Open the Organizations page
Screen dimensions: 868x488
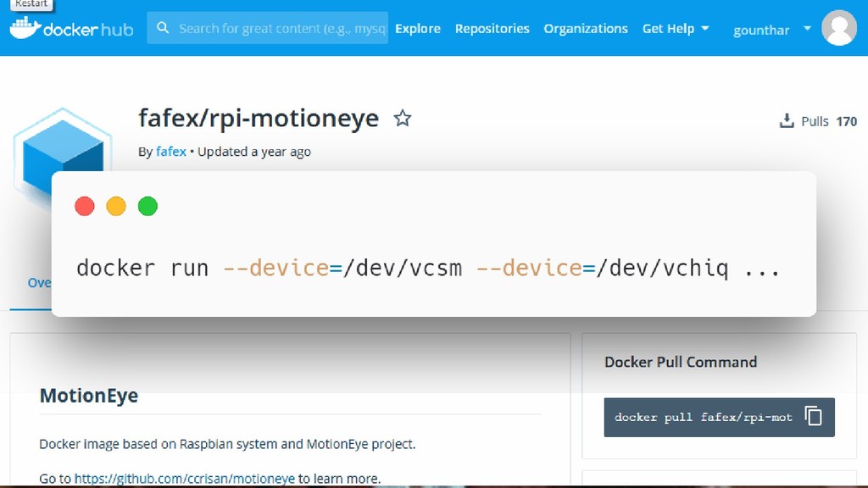coord(586,29)
